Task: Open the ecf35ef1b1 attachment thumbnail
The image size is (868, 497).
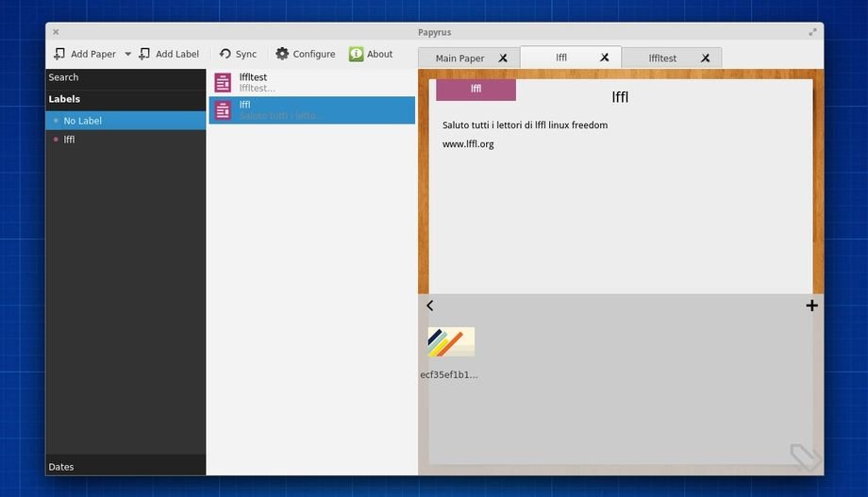Action: [x=451, y=342]
